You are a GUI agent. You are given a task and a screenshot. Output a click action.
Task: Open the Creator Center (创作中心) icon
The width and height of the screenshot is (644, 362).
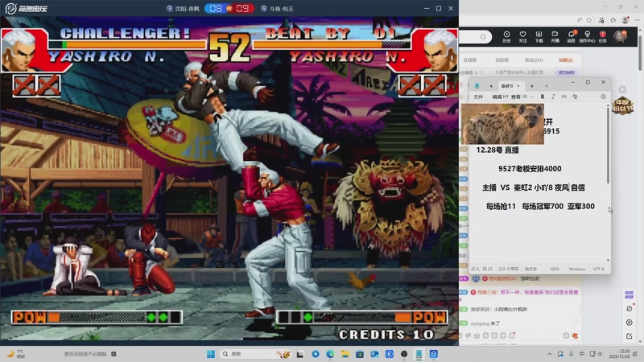(587, 36)
